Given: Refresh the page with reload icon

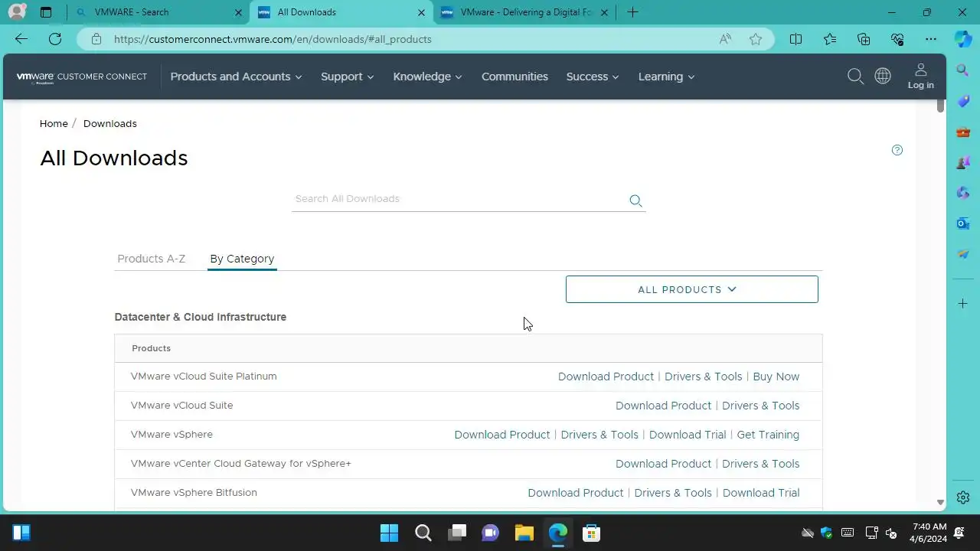Looking at the screenshot, I should 54,39.
